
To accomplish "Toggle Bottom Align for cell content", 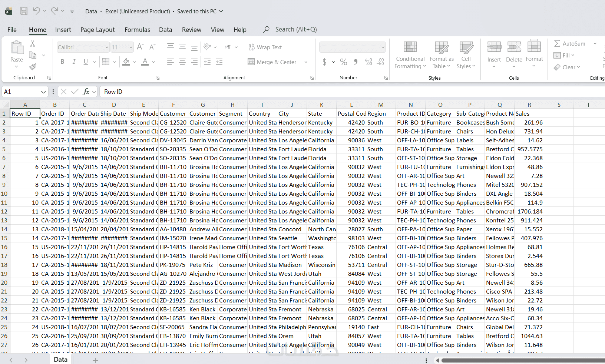I will click(194, 47).
